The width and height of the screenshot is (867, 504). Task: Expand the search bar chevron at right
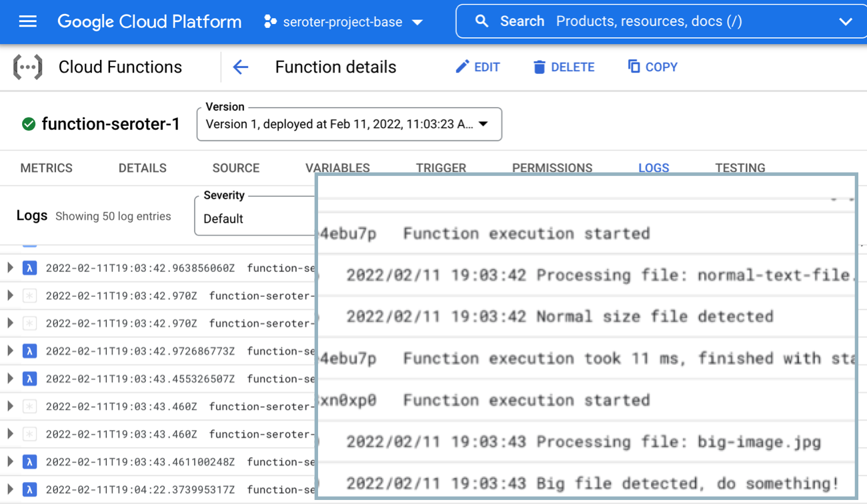click(x=845, y=22)
